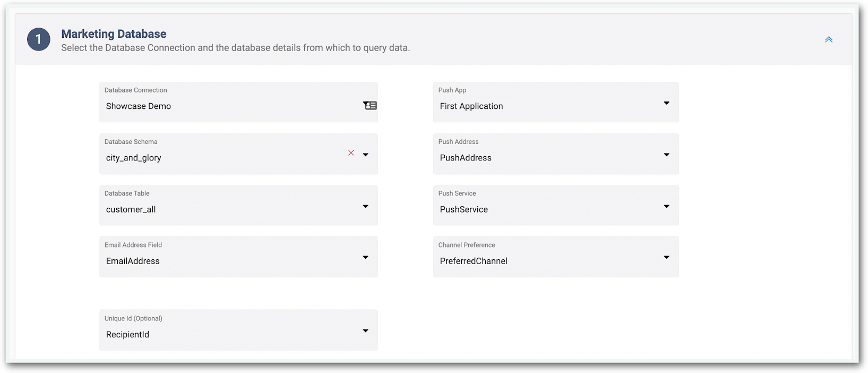Screen dimensions: 868x373
Task: Collapse the Marketing Database section chevron
Action: [829, 39]
